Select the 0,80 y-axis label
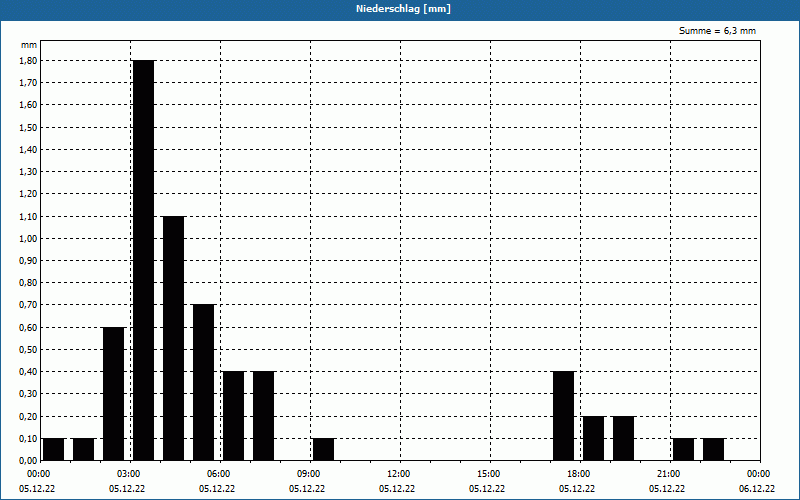Viewport: 800px width, 500px height. [x=28, y=283]
